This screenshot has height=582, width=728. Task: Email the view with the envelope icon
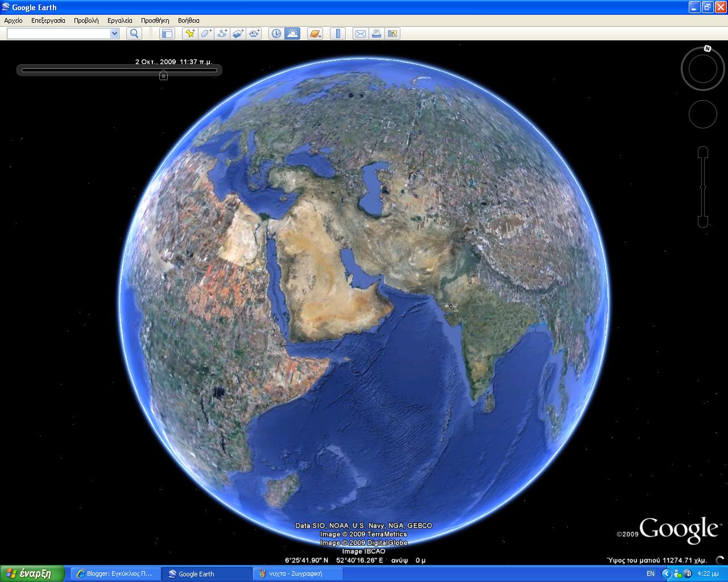point(360,34)
